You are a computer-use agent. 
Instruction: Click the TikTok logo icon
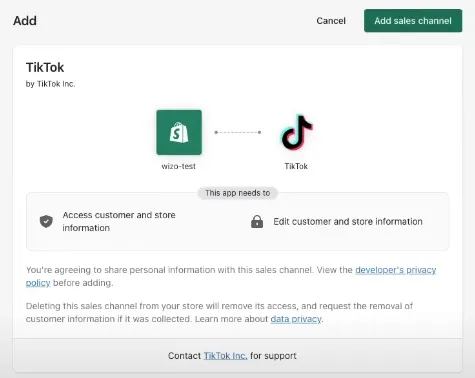(x=296, y=132)
